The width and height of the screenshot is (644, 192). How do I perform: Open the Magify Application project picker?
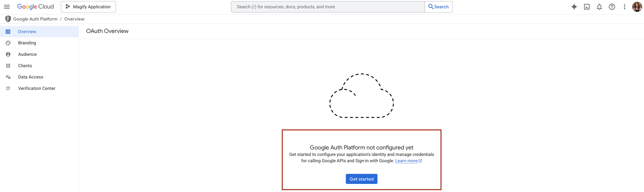[88, 7]
